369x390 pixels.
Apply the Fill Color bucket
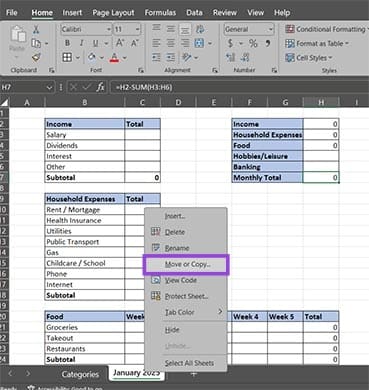click(92, 58)
